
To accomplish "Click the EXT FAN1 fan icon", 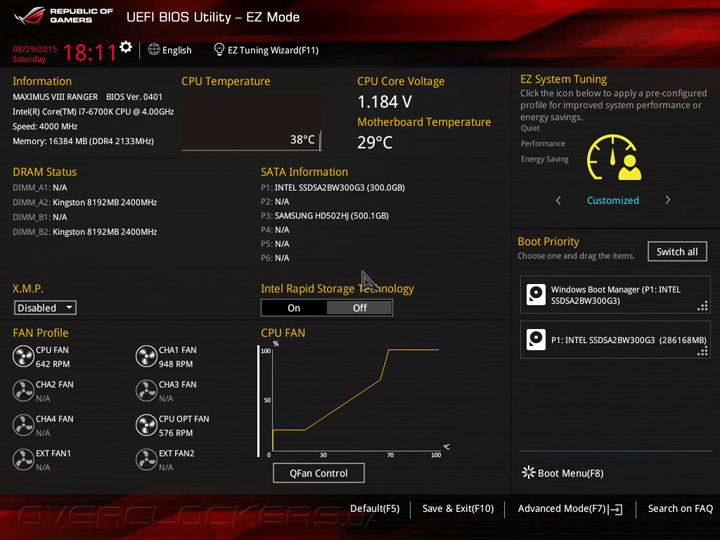I will click(x=23, y=460).
